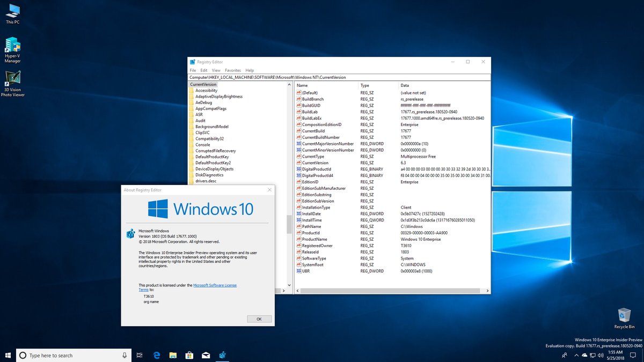Select the ReleaseId value name
The image size is (644, 362).
point(310,252)
